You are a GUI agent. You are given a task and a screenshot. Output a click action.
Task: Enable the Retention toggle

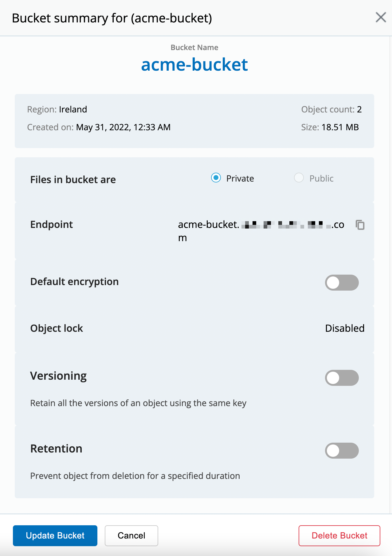point(342,451)
